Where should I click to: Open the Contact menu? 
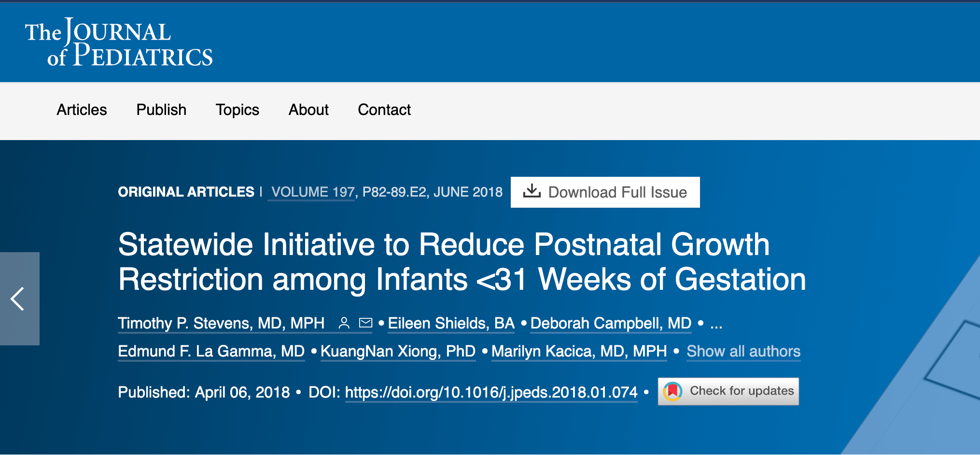(x=384, y=110)
